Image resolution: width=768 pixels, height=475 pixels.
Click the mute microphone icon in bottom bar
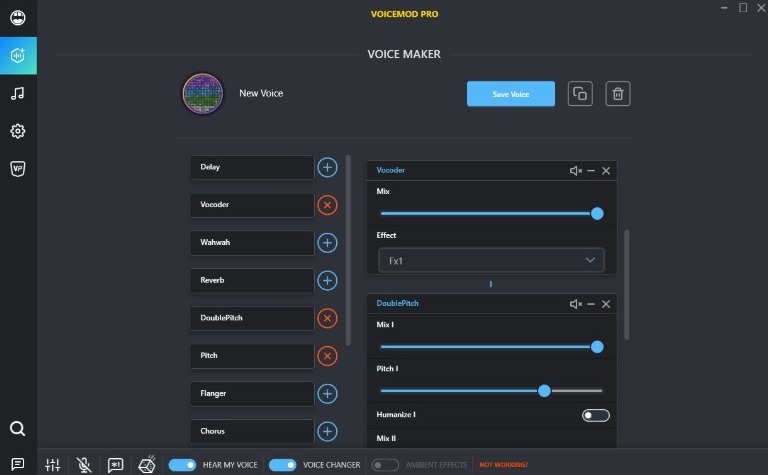[x=84, y=465]
